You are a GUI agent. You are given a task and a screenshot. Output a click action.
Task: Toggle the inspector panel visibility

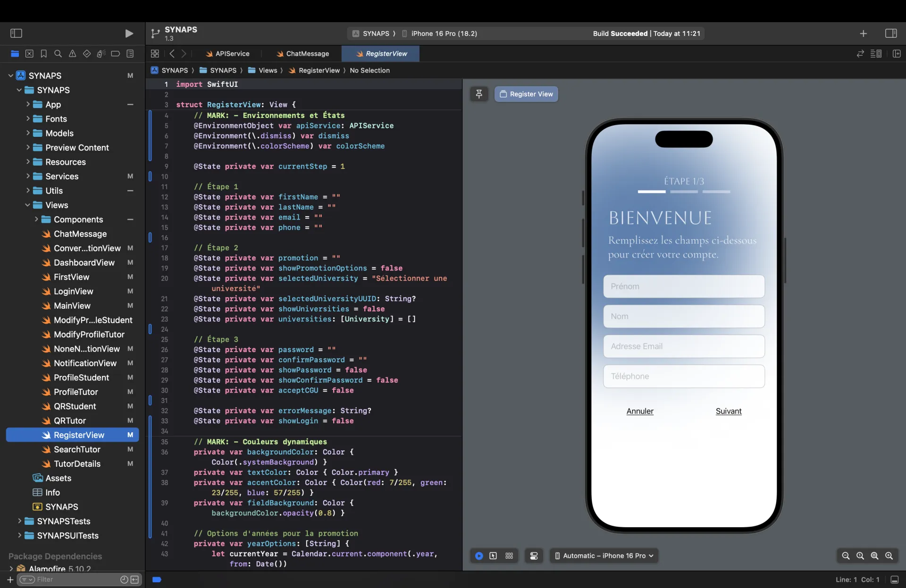891,34
